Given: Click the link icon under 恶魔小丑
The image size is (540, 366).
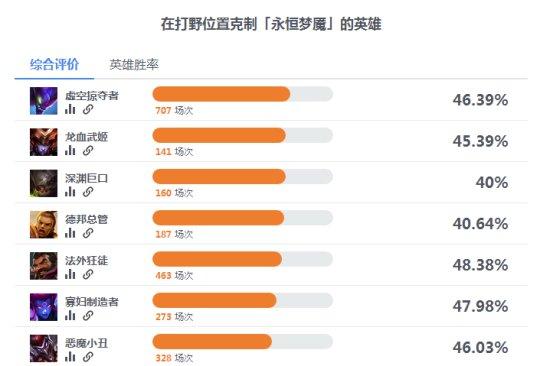Looking at the screenshot, I should (88, 357).
